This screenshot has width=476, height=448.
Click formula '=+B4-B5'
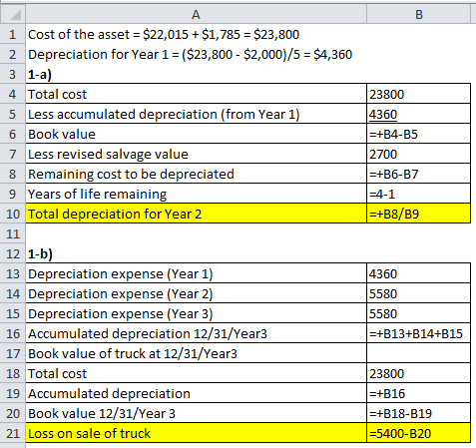419,134
